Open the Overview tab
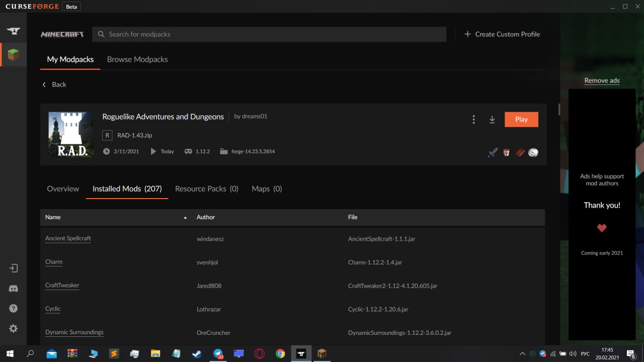Screen dimensions: 644x362 coord(63,189)
